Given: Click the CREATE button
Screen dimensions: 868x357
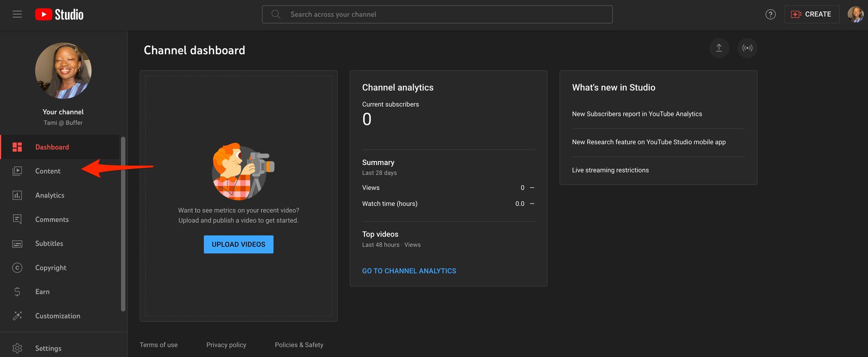Looking at the screenshot, I should (x=812, y=14).
